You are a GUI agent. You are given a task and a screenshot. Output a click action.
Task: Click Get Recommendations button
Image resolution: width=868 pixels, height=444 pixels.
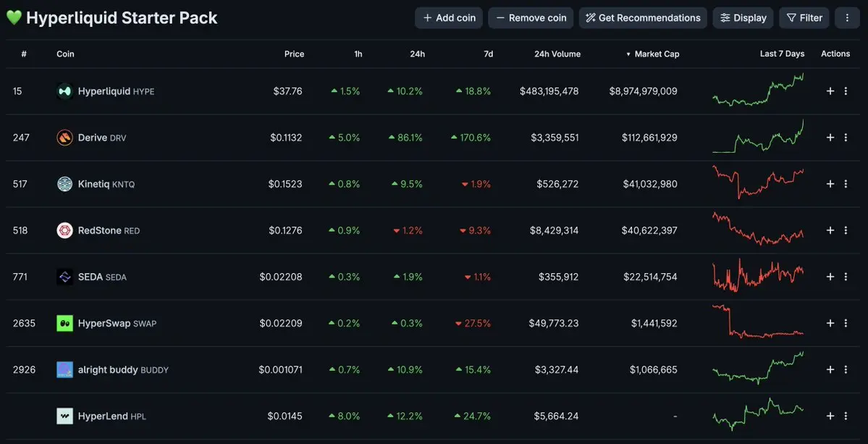pyautogui.click(x=644, y=17)
